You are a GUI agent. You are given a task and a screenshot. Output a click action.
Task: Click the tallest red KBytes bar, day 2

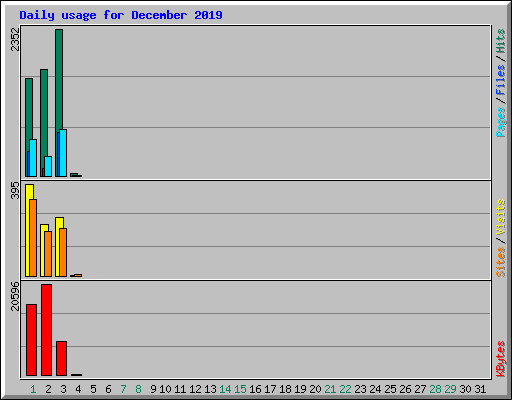(46, 330)
